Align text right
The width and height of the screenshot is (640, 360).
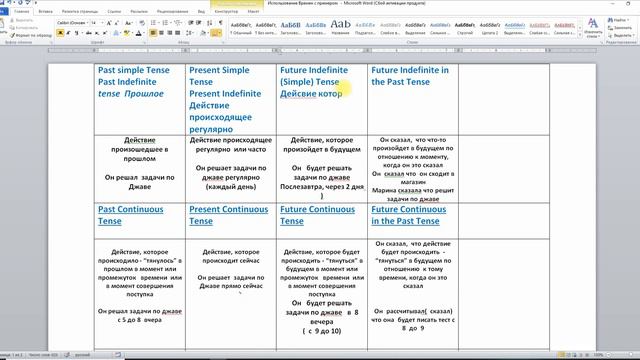click(x=169, y=33)
